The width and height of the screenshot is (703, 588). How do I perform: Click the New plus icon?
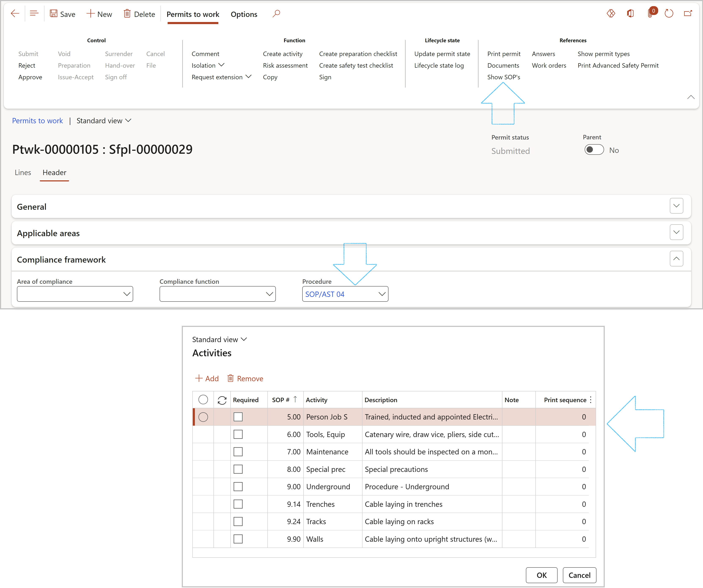coord(90,14)
